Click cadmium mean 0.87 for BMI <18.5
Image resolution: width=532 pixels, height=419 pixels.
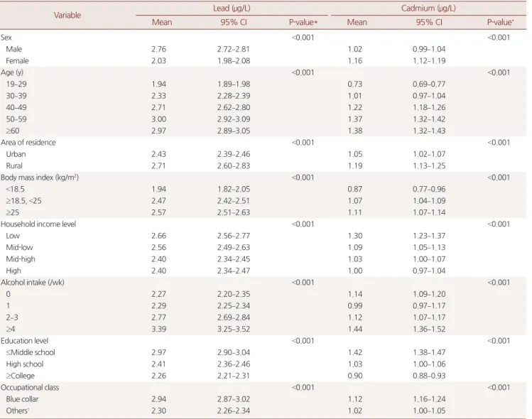pyautogui.click(x=355, y=190)
